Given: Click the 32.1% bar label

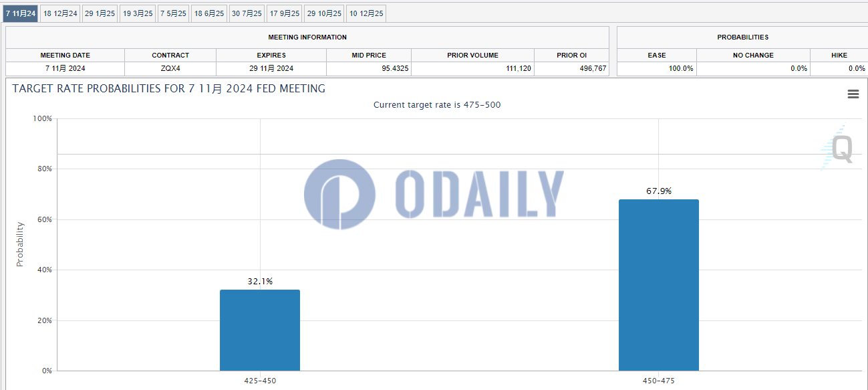Looking at the screenshot, I should tap(260, 282).
